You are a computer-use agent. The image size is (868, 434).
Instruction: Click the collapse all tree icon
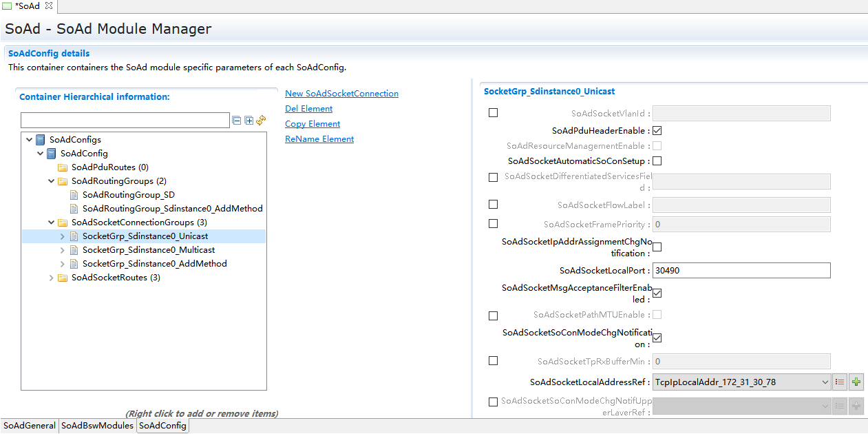tap(237, 121)
